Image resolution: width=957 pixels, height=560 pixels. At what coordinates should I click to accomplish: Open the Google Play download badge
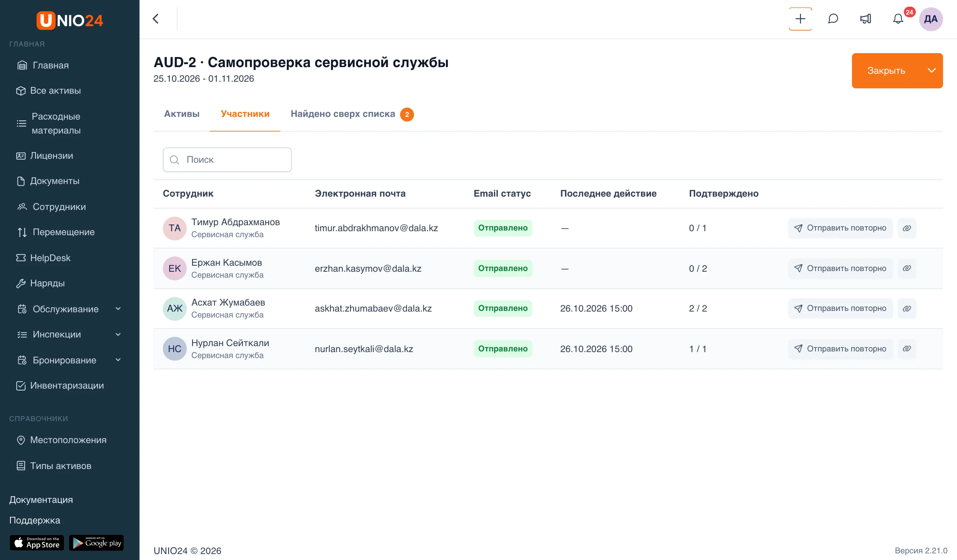pyautogui.click(x=96, y=542)
